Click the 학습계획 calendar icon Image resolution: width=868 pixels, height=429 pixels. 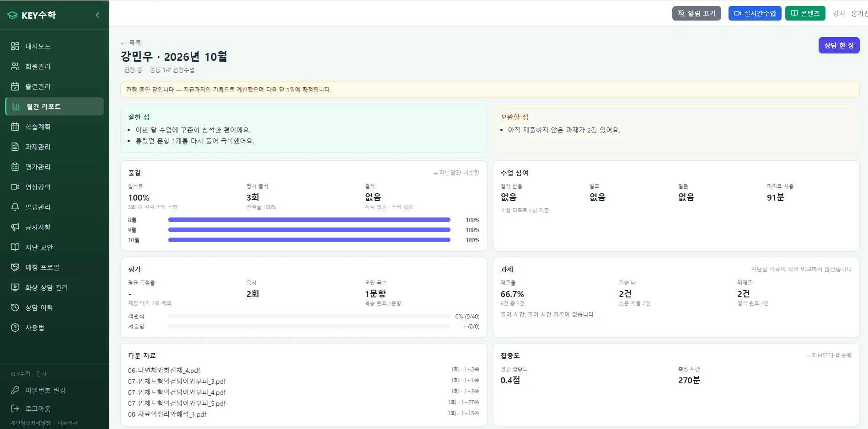pyautogui.click(x=15, y=127)
